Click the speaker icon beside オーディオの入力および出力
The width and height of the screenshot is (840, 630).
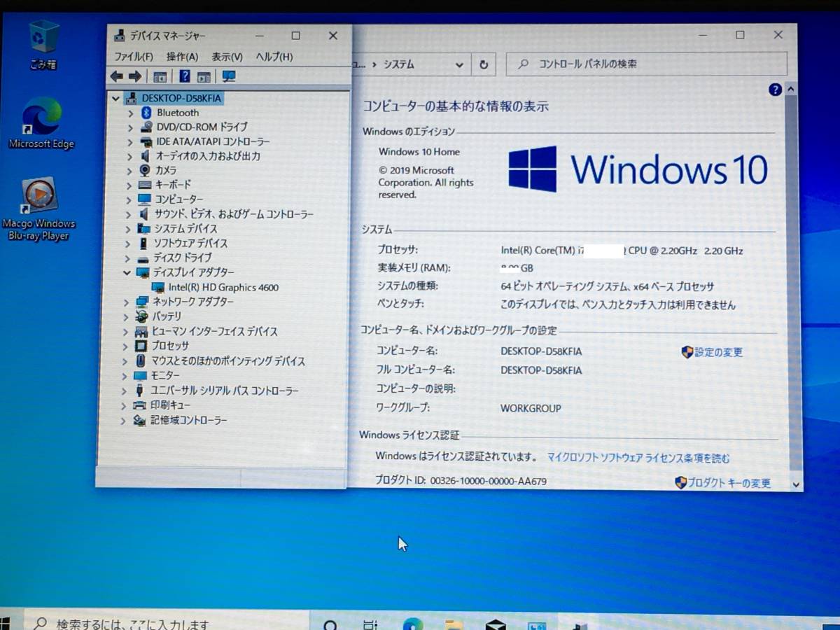145,156
